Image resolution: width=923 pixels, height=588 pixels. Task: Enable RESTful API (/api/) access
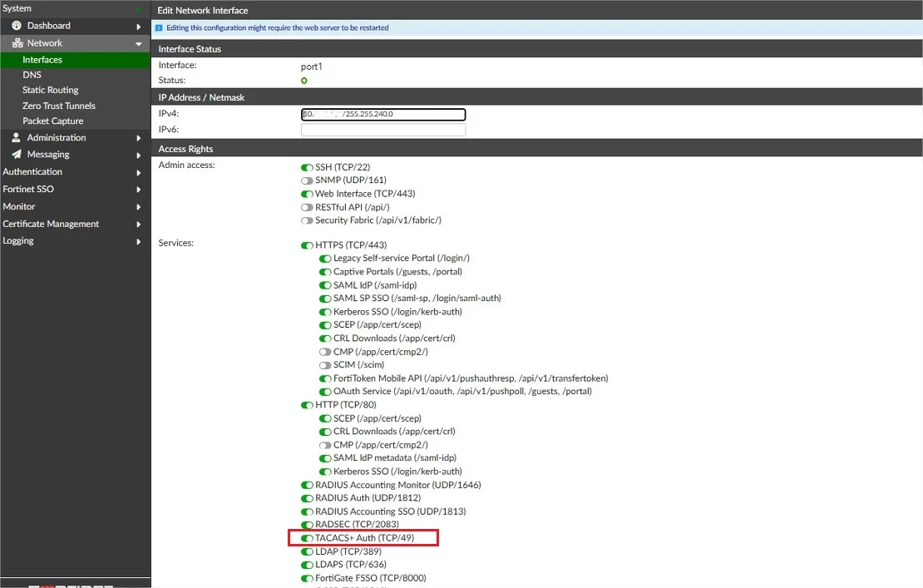coord(307,208)
